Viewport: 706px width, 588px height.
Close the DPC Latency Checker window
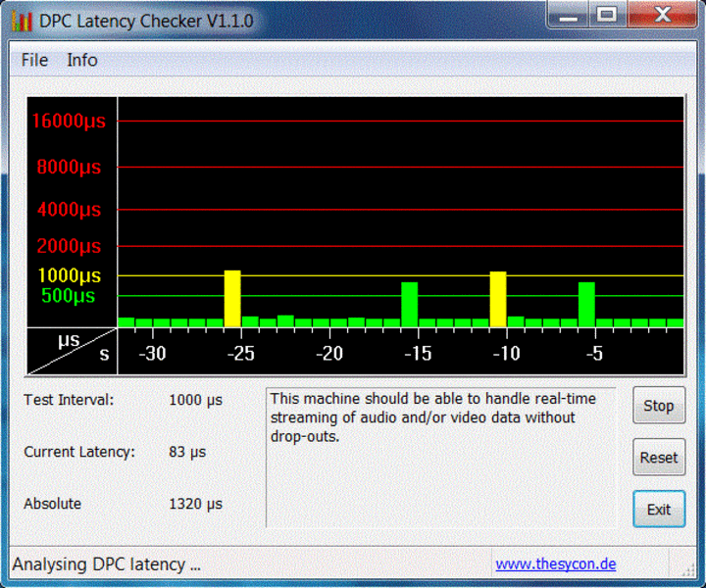662,16
